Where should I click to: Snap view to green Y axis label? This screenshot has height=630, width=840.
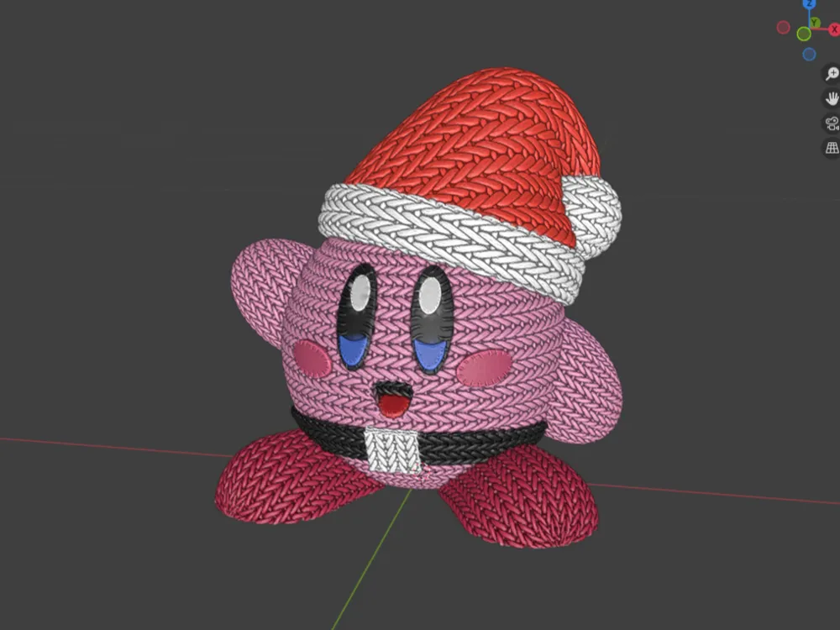[814, 23]
